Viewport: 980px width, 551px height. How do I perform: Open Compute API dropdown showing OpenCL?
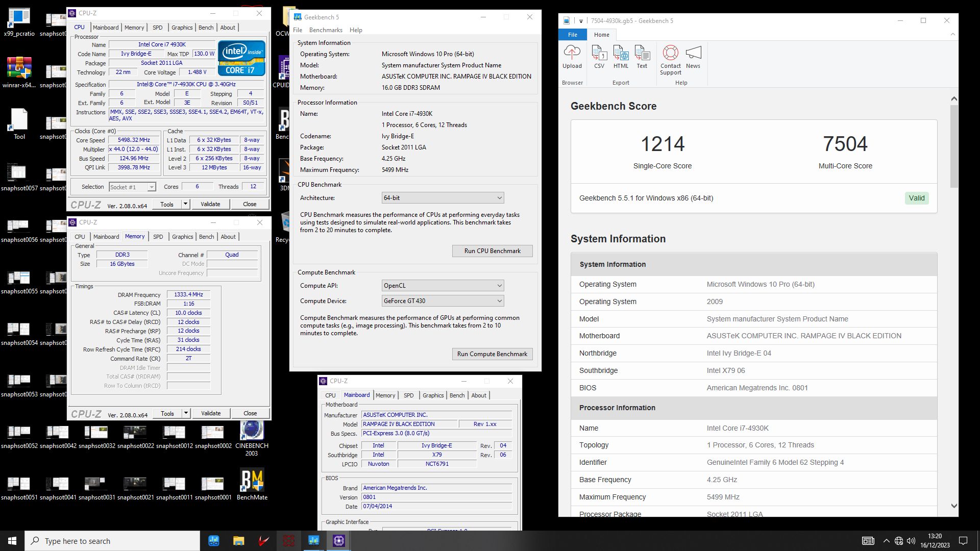pos(443,285)
